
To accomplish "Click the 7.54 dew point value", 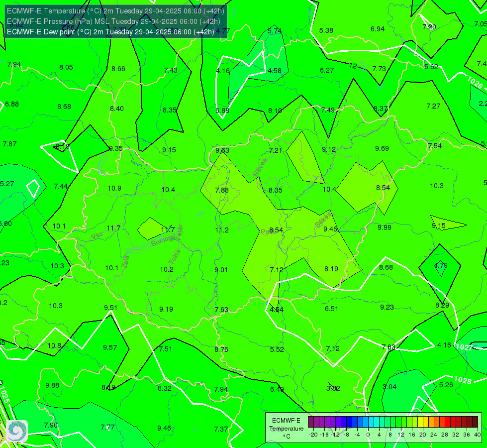I will [x=435, y=146].
